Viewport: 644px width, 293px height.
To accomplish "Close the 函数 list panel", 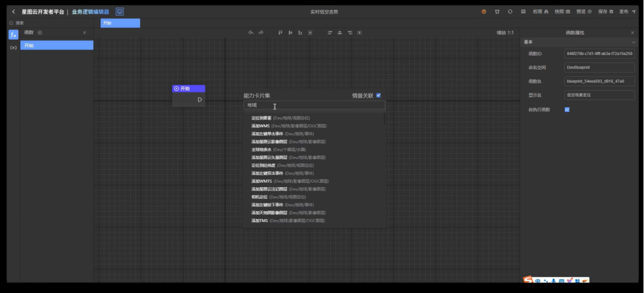I will [x=84, y=32].
